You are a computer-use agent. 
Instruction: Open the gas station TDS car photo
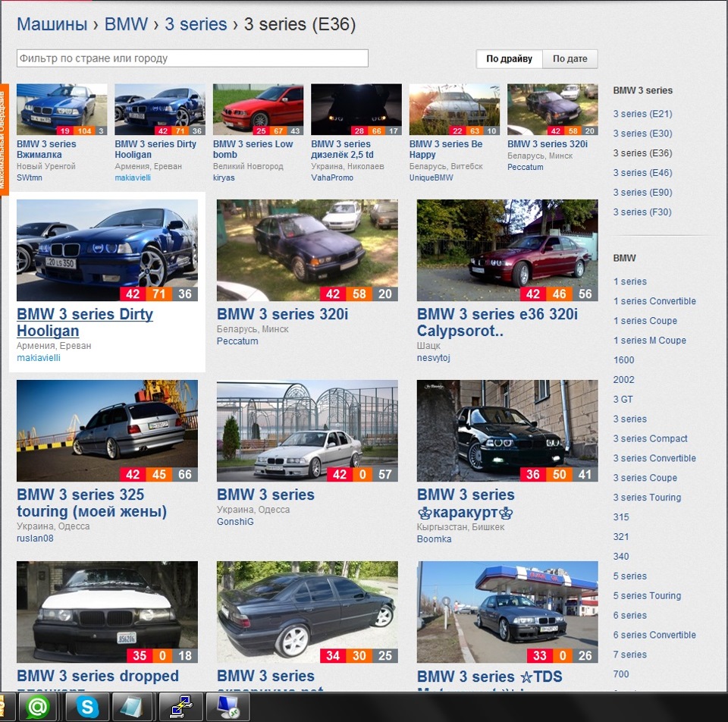click(x=507, y=612)
